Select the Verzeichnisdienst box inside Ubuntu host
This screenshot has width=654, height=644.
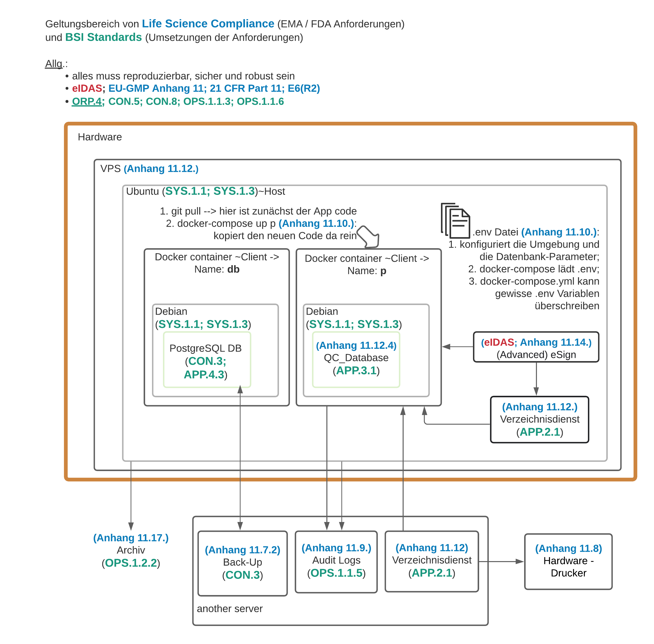(x=539, y=419)
